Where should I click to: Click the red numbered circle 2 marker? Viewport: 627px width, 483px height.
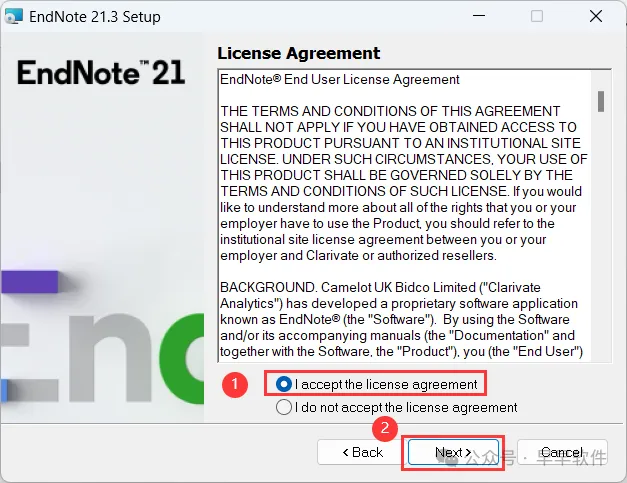click(385, 428)
